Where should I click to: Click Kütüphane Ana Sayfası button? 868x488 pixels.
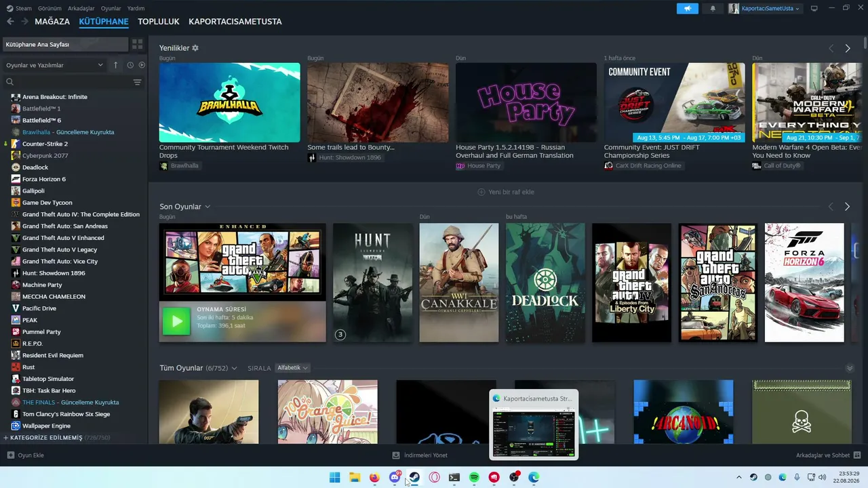(65, 44)
